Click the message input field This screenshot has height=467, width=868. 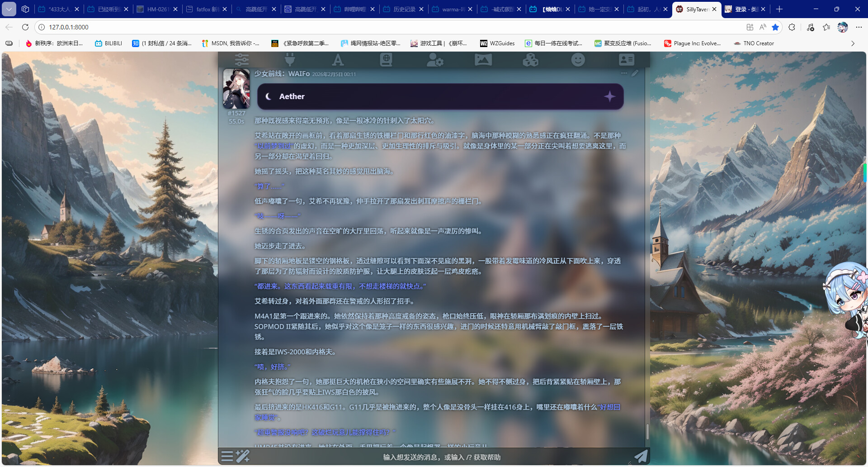(441, 457)
